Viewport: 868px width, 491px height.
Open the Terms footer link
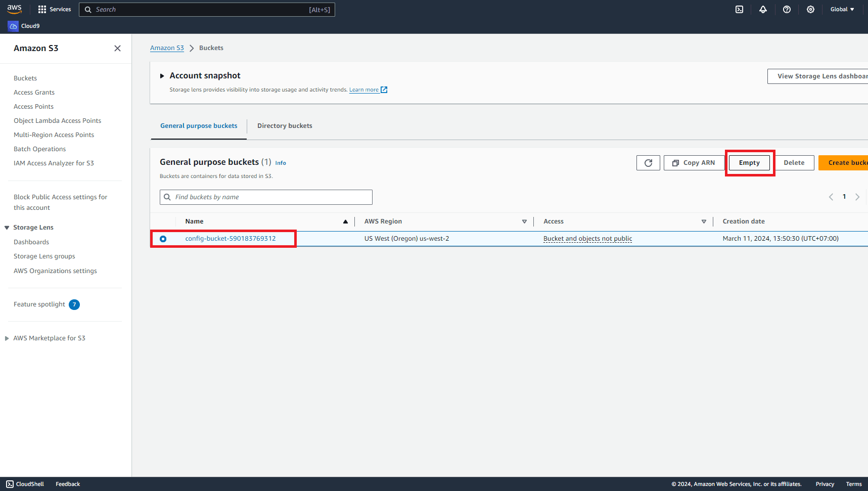coord(854,484)
